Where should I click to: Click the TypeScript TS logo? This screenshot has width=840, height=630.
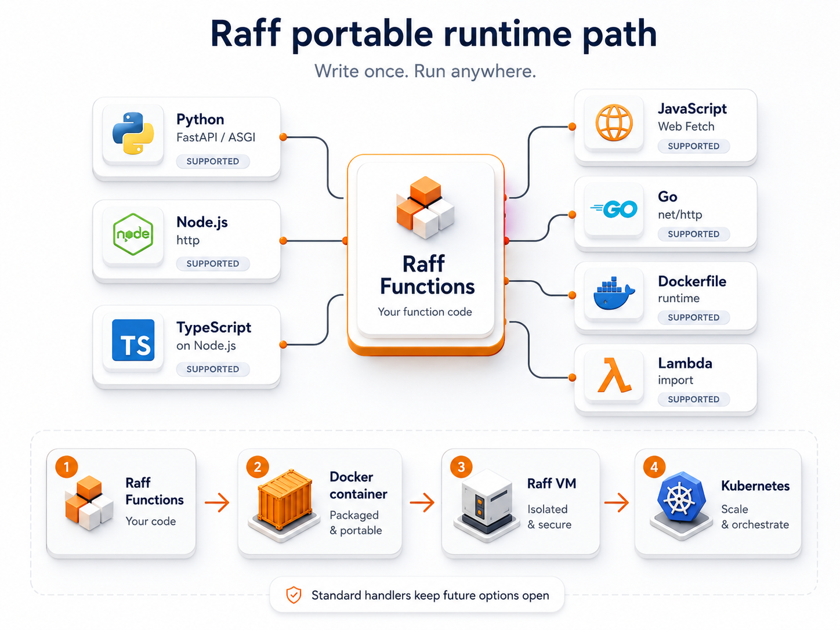click(x=133, y=340)
